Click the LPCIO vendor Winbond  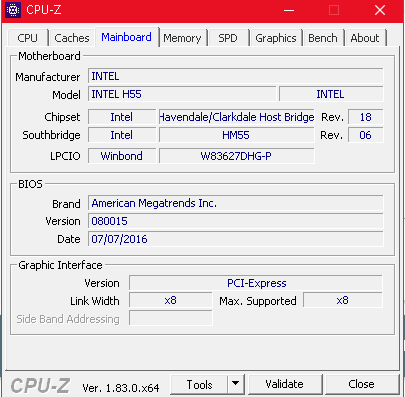(x=122, y=156)
